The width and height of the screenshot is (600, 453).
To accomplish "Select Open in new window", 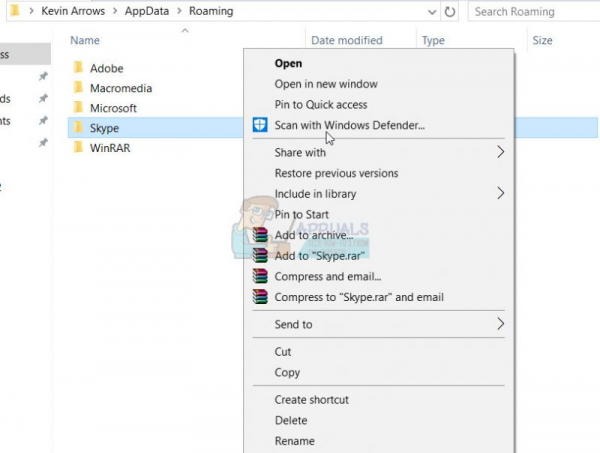I will [x=326, y=84].
